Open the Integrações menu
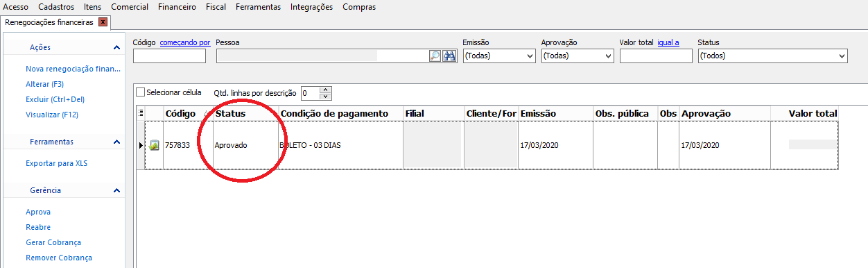Screen dimensions: 868x268 click(311, 7)
